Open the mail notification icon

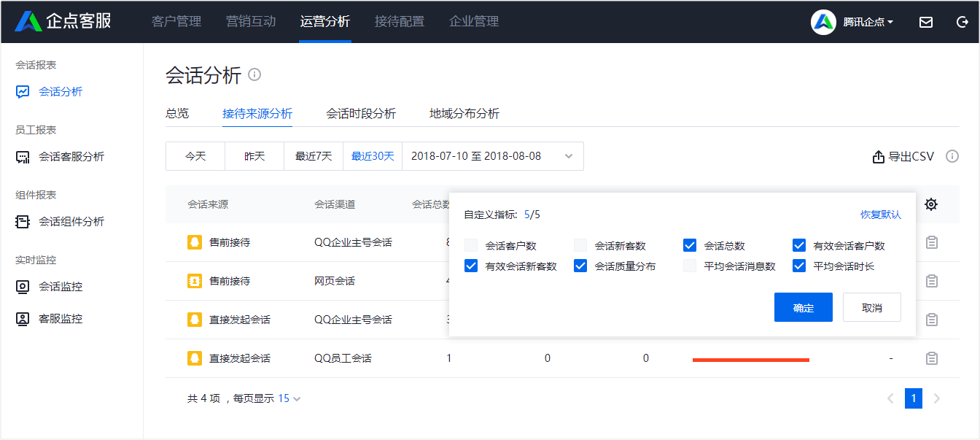click(x=926, y=22)
